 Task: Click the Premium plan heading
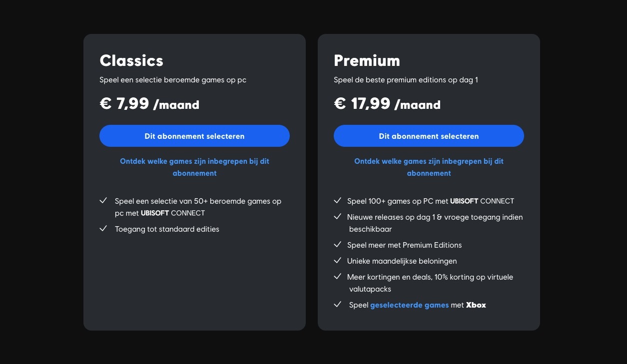(x=367, y=60)
